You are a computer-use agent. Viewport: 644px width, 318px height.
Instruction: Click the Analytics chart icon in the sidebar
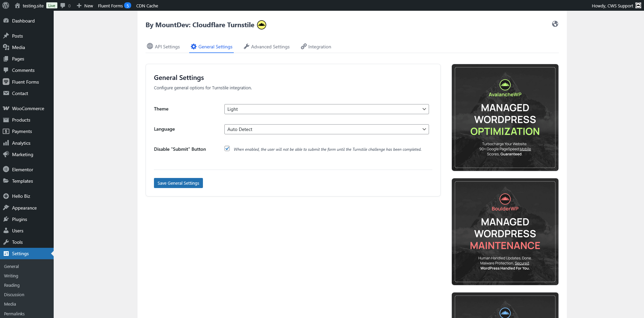click(x=6, y=143)
